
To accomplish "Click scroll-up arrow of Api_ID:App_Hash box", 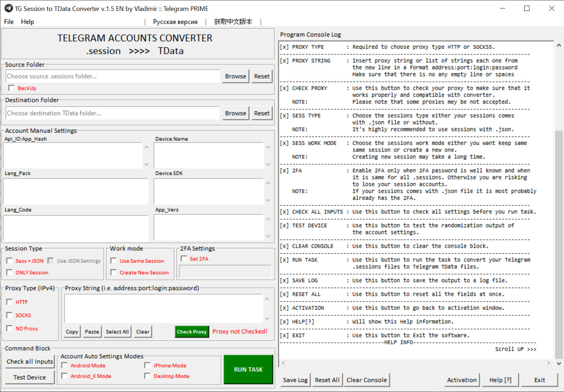I will (x=147, y=147).
